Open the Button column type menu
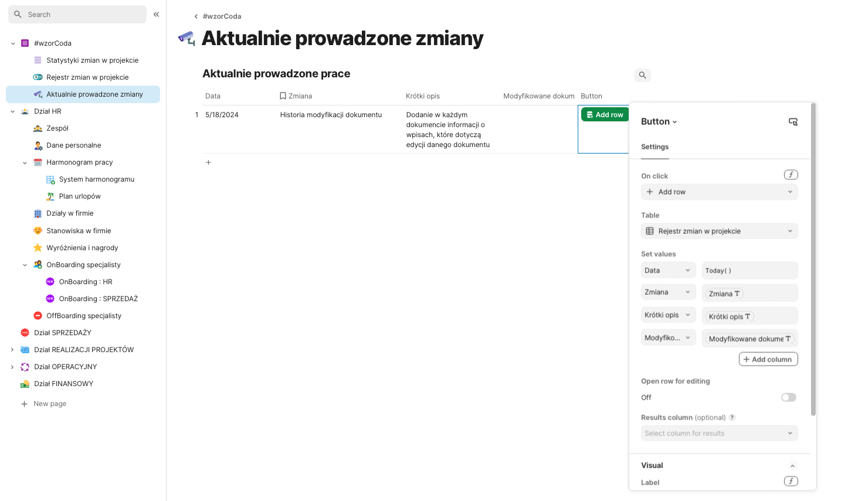868x501 pixels. point(659,122)
